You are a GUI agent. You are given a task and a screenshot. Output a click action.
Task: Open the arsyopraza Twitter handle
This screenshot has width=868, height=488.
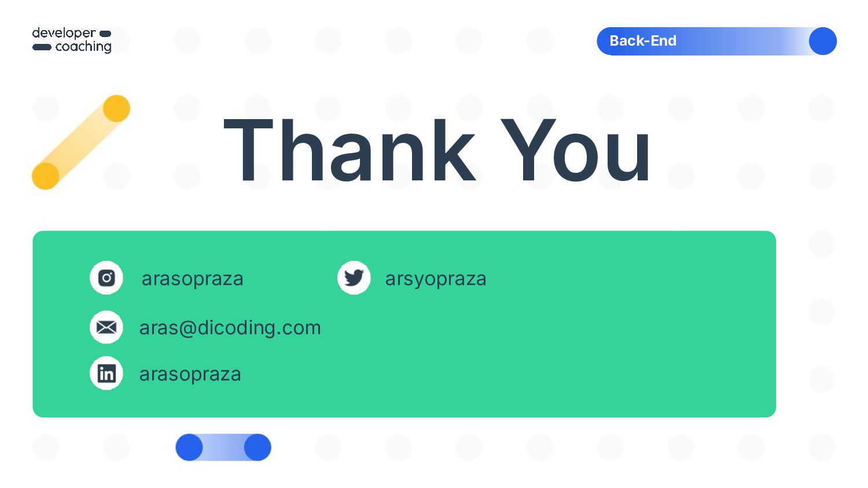point(436,279)
